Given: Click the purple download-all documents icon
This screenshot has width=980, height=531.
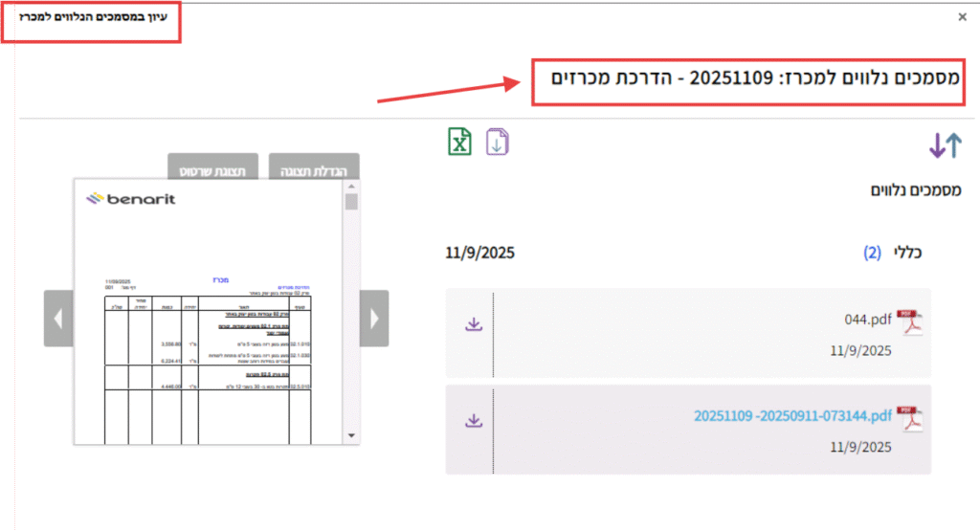Looking at the screenshot, I should [498, 142].
